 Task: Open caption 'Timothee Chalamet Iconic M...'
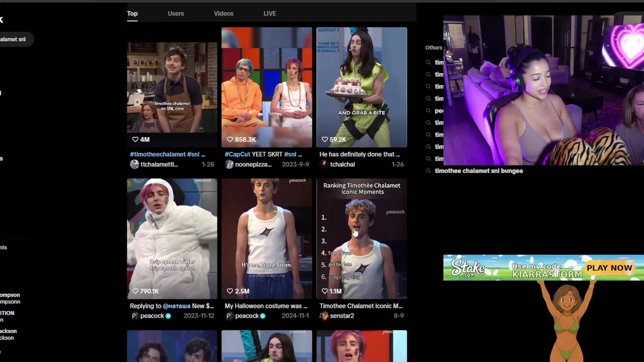click(x=361, y=306)
